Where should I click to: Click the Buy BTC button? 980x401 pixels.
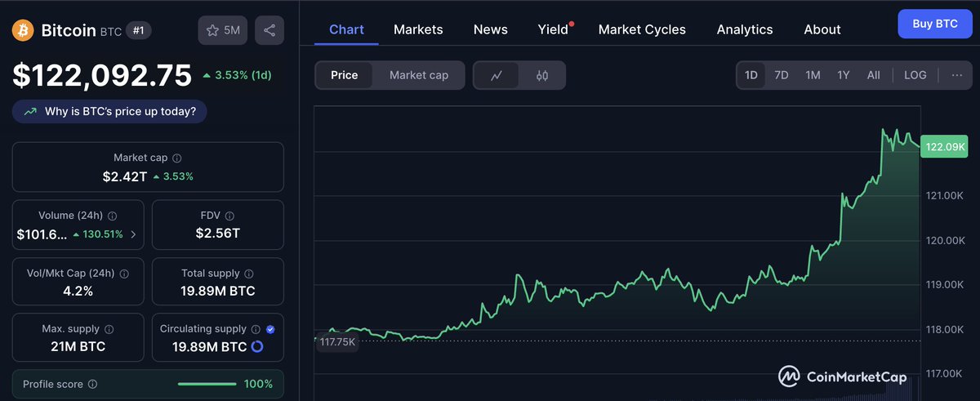click(x=935, y=24)
